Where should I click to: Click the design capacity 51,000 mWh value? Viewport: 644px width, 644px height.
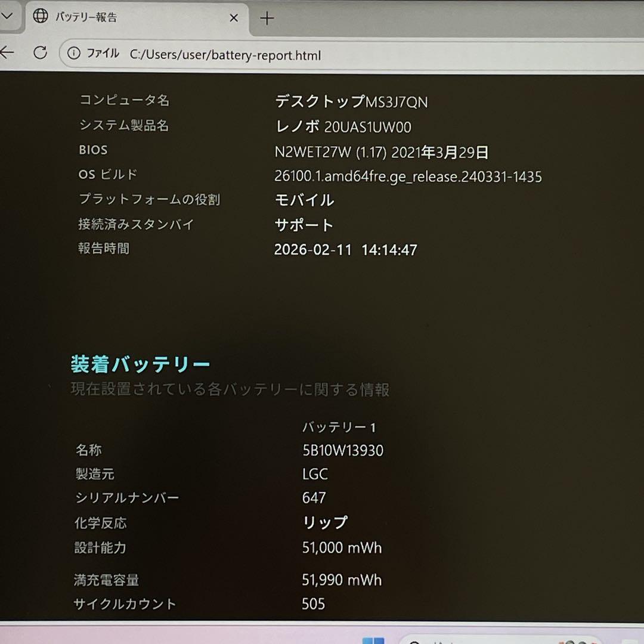coord(341,548)
